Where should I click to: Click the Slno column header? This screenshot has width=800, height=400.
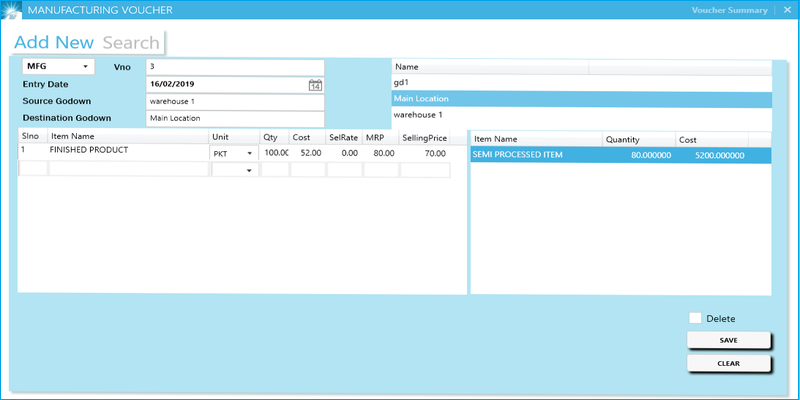[x=33, y=137]
